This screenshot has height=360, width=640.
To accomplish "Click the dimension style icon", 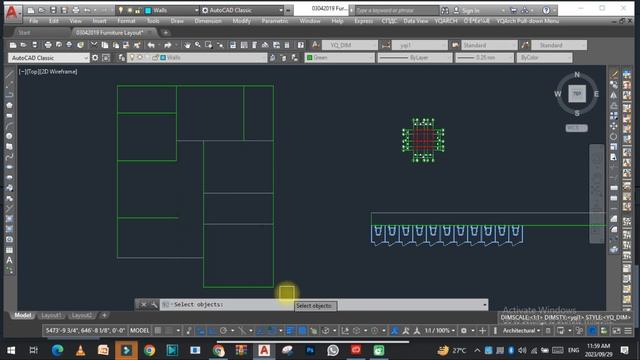I will coord(386,45).
